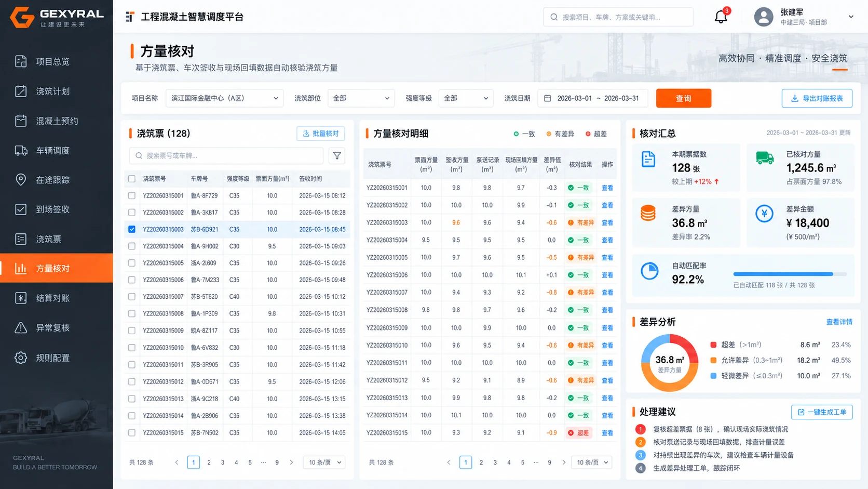This screenshot has width=868, height=489.
Task: Click the 自动匹配率 pie icon
Action: tap(649, 271)
